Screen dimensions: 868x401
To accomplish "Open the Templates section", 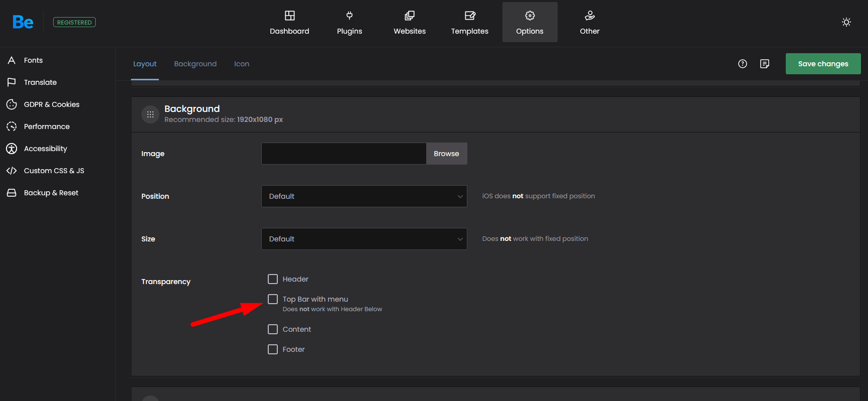I will click(470, 22).
